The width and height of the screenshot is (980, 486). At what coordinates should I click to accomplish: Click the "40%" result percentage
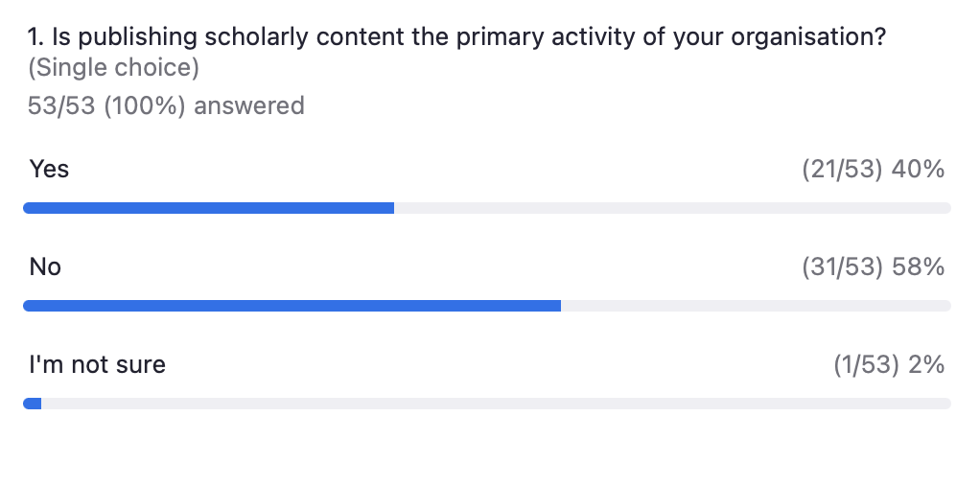point(919,170)
